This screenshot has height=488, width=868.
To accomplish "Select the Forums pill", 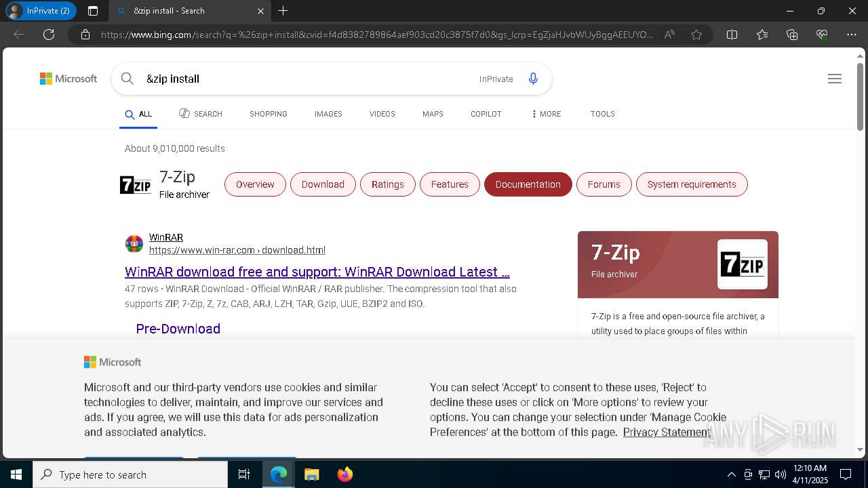I will (604, 184).
